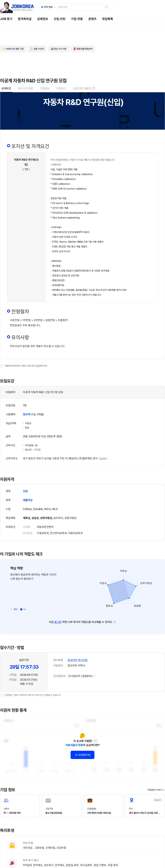Switch to the 기업정보 tab
Screen dimensions: 165x868
[x=45, y=88]
